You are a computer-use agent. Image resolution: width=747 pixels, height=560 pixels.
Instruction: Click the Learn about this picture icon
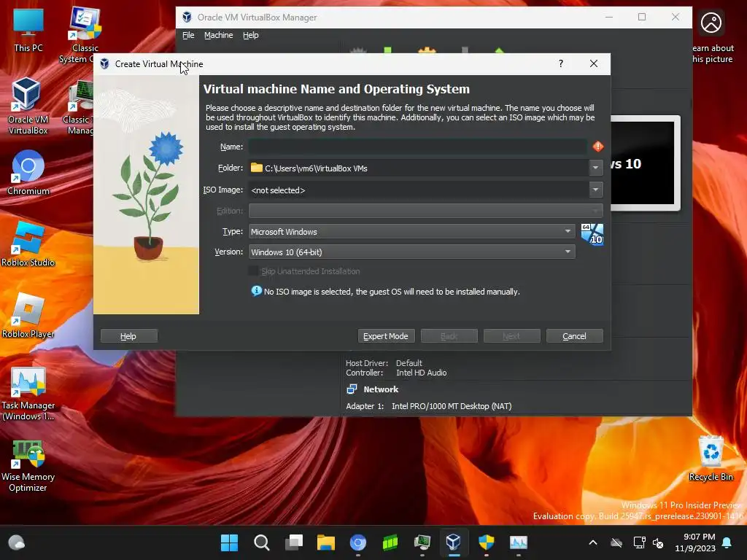coord(711,23)
